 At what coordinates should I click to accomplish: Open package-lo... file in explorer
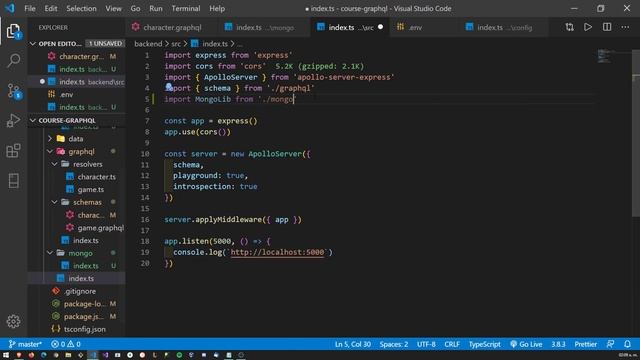pyautogui.click(x=83, y=304)
